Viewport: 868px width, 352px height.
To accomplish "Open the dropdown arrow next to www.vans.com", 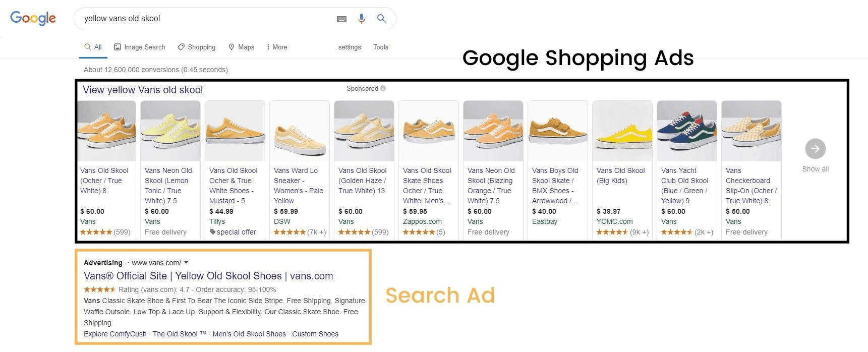I will click(x=186, y=262).
